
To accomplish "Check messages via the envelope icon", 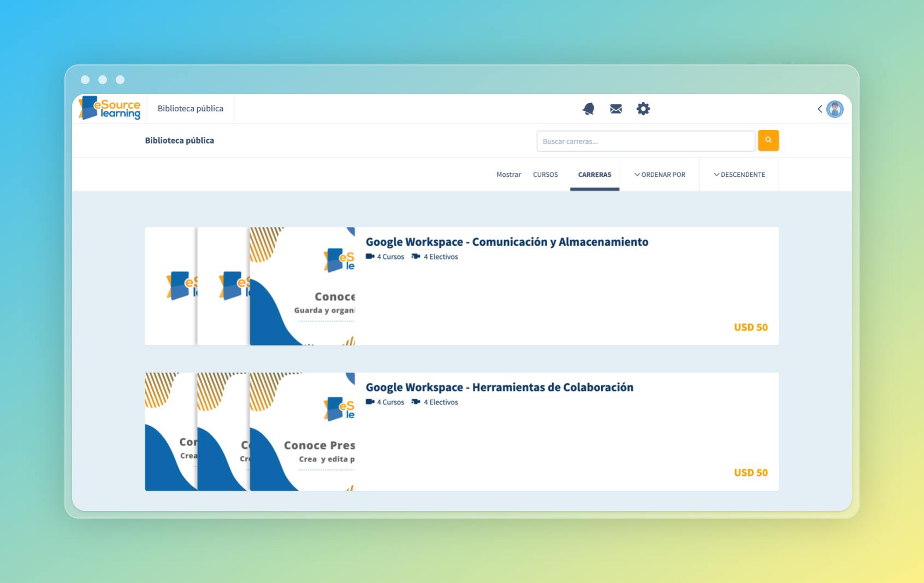I will 615,109.
